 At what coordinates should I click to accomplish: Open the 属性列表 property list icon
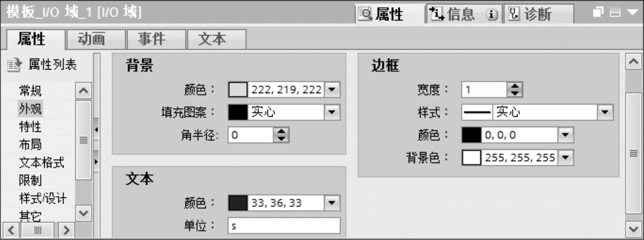pos(14,65)
